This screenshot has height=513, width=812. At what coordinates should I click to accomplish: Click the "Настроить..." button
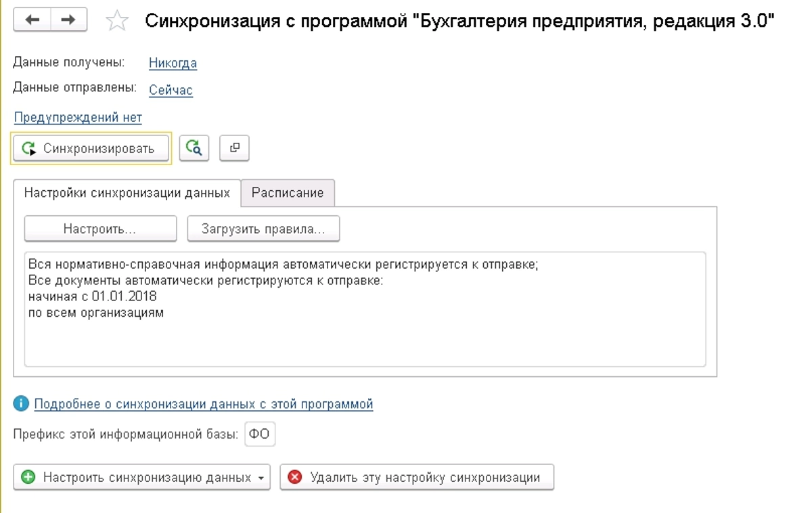[100, 229]
